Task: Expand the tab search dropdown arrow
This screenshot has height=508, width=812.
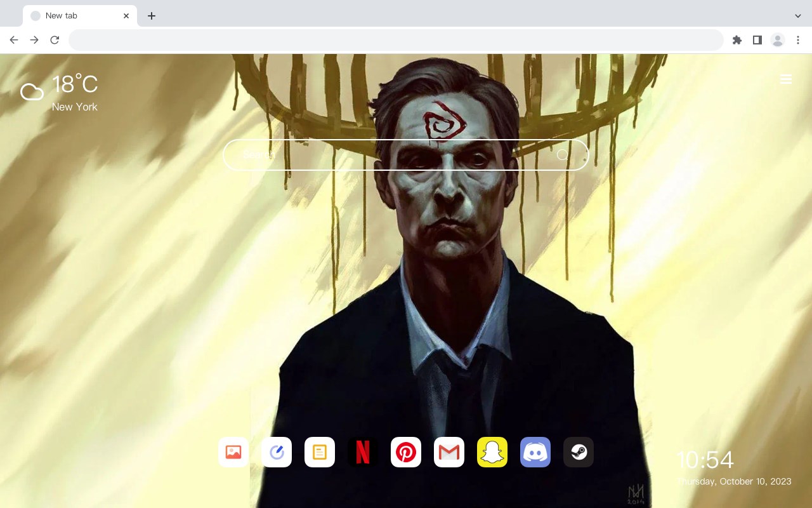Action: [798, 16]
